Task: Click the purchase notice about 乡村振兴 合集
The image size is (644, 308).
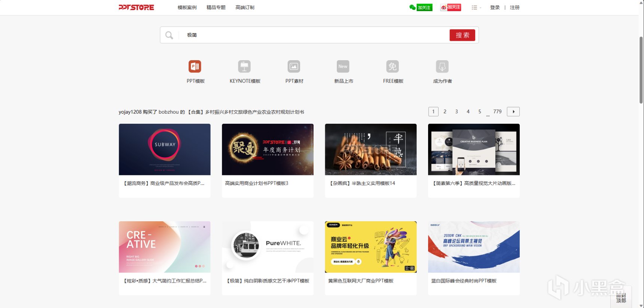Action: coord(211,112)
